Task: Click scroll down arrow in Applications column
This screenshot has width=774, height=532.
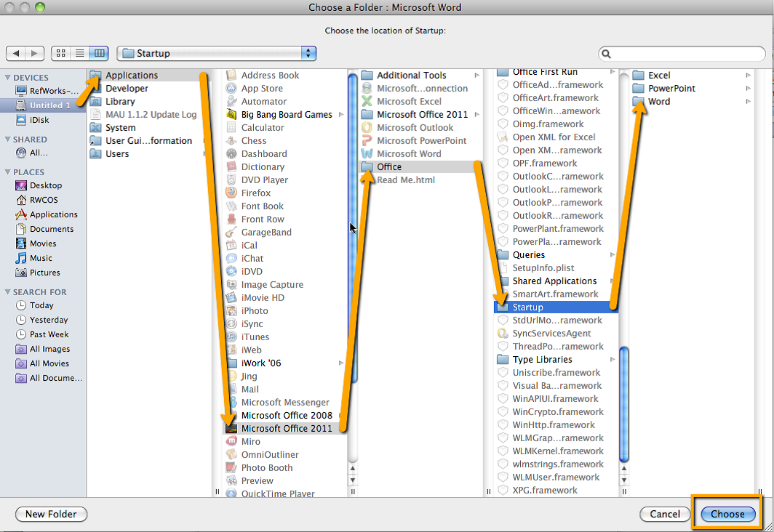Action: [352, 479]
